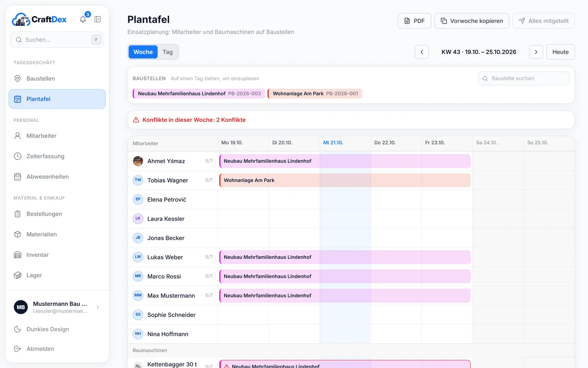This screenshot has height=368, width=588.
Task: Go to Zeiterfassung
Action: (x=57, y=156)
